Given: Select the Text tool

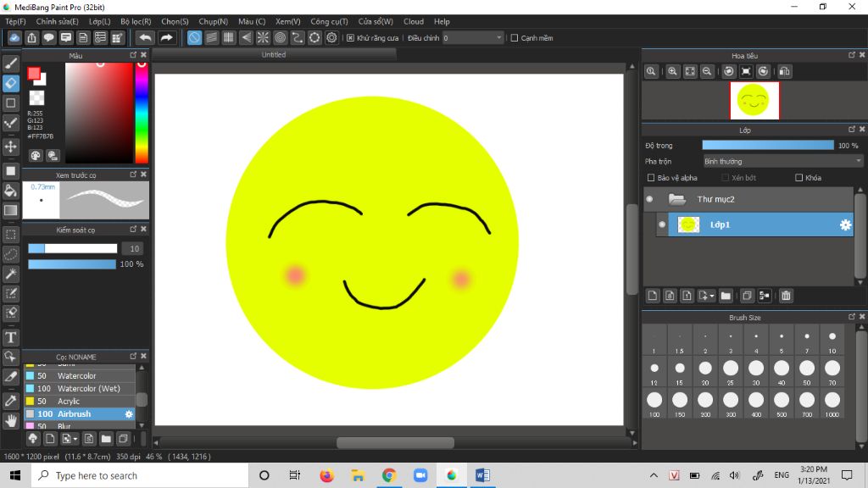Looking at the screenshot, I should coord(10,337).
